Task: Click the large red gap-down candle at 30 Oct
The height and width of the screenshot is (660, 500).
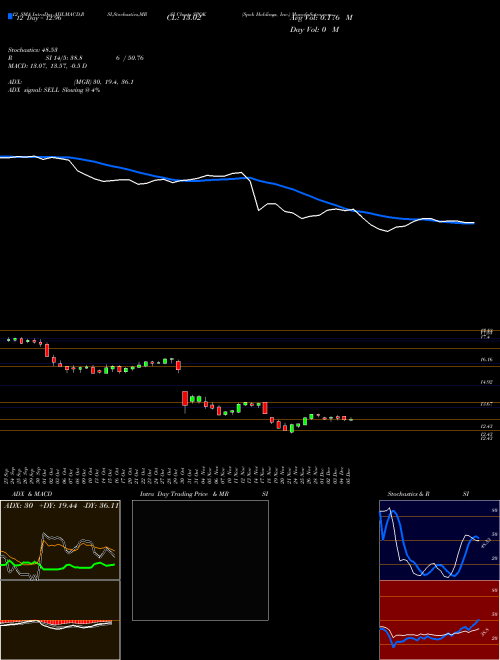Action: (185, 399)
